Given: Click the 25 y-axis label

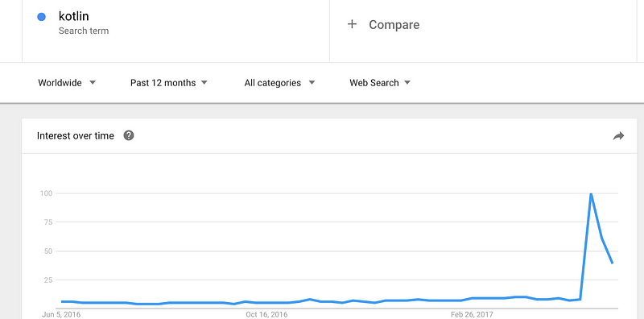Looking at the screenshot, I should coord(48,280).
